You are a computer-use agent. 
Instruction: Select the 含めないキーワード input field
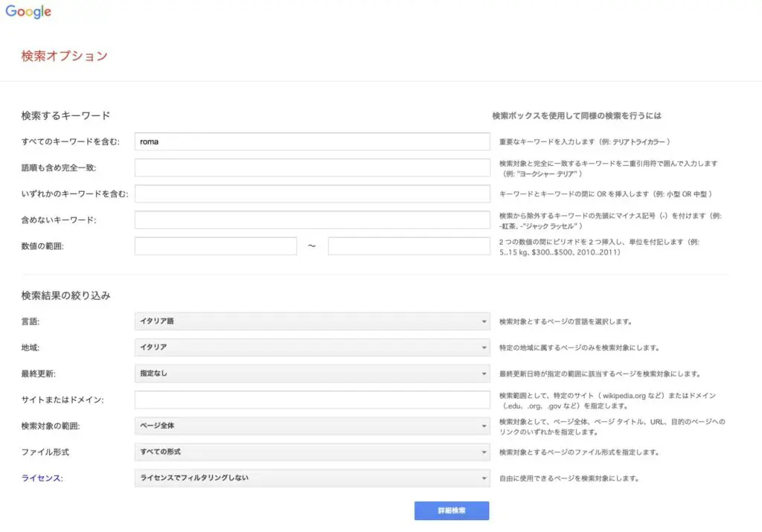click(312, 220)
